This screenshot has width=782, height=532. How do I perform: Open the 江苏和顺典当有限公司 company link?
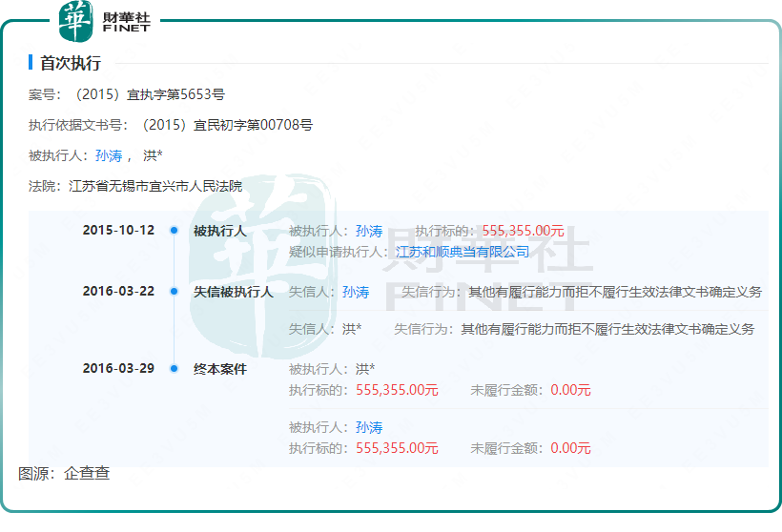(x=463, y=252)
